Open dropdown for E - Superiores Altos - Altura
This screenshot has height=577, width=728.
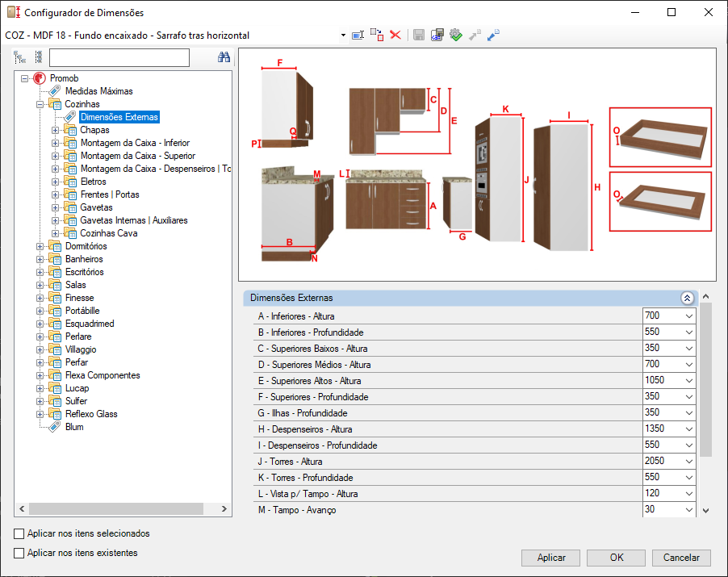[689, 381]
